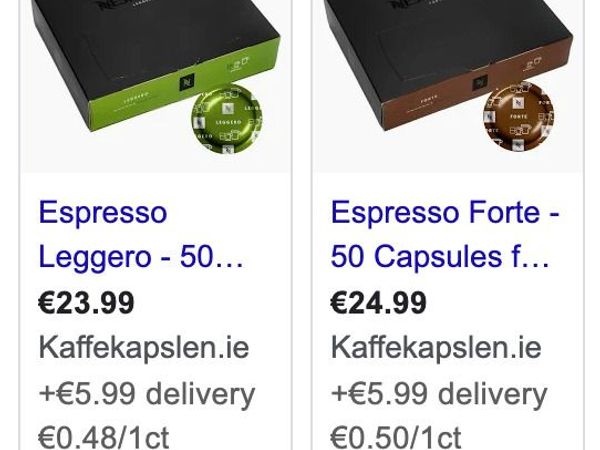Click the FORTE label on brown box
The height and width of the screenshot is (450, 600).
[x=429, y=97]
